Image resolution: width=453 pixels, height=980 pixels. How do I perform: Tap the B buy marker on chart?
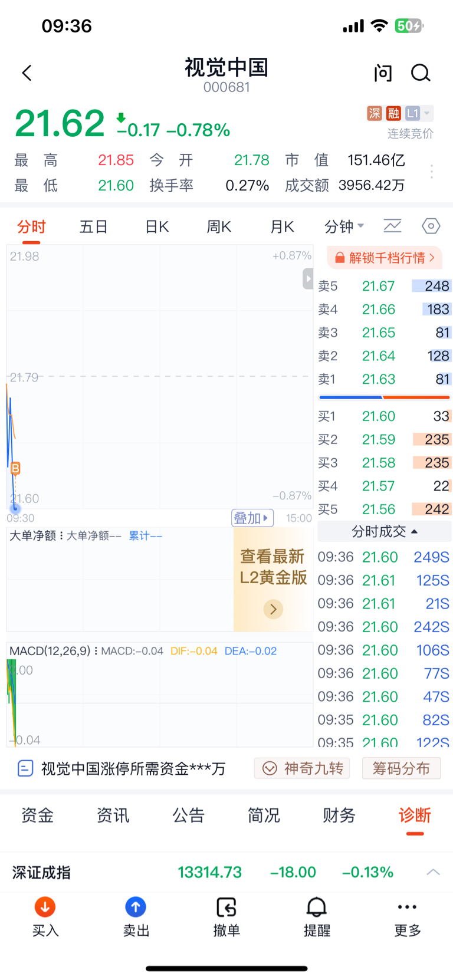coord(15,468)
